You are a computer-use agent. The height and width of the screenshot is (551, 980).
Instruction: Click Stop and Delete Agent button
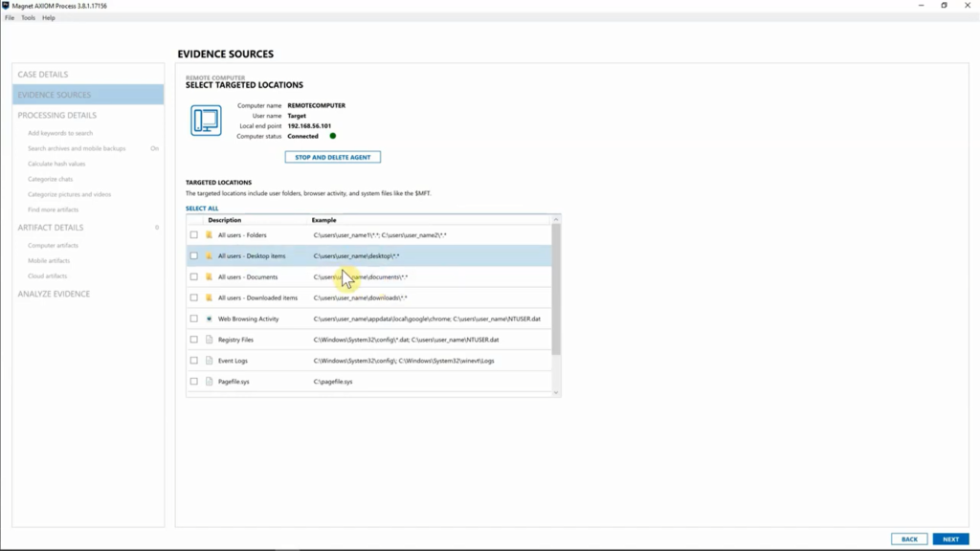coord(332,158)
